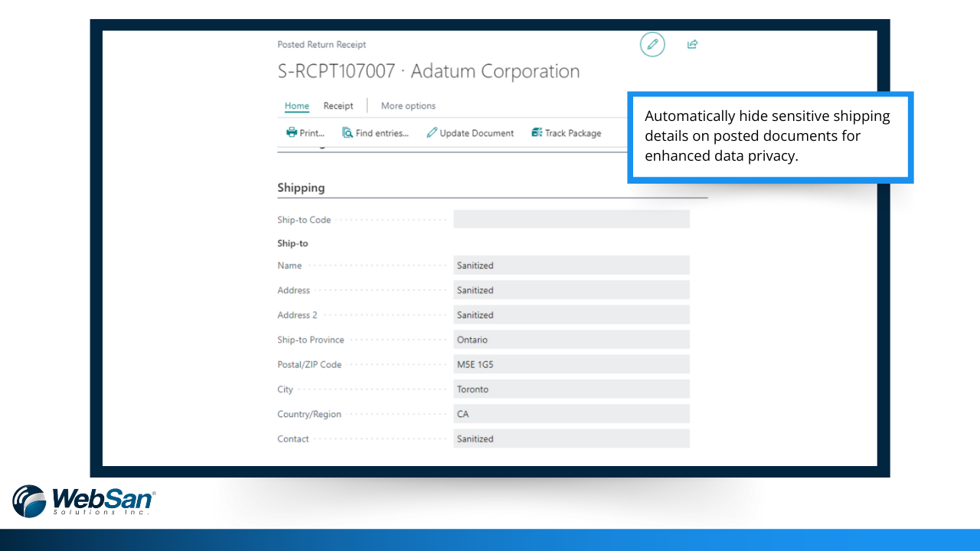Click the Country/Region label
Screen dimensions: 980x551
(309, 414)
